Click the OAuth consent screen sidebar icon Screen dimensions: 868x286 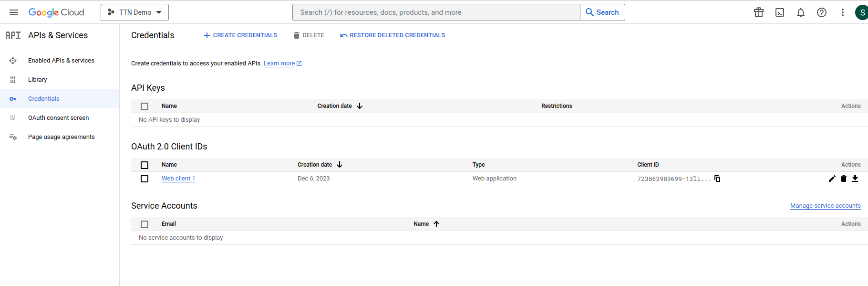coord(13,118)
